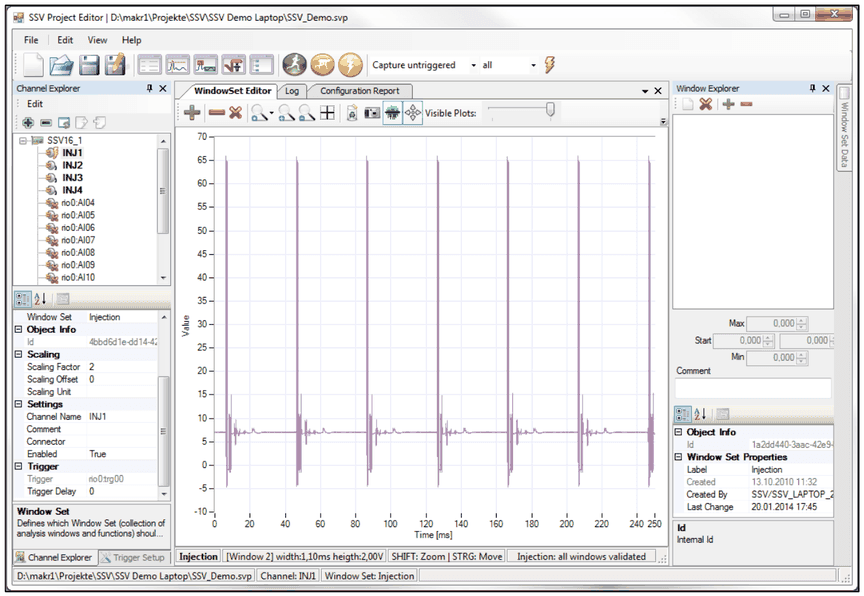This screenshot has height=596, width=864.
Task: Open the Channel Explorer Edit menu
Action: [x=35, y=104]
